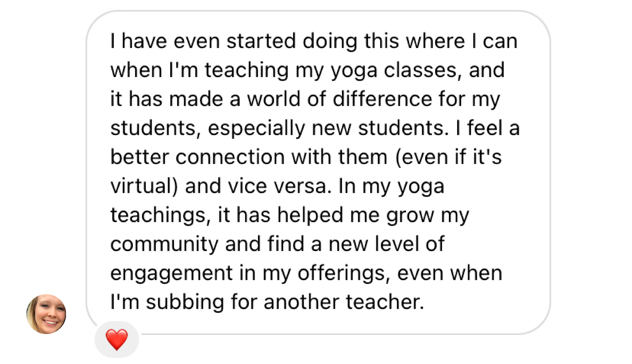Click the phrase "better connection with them"
The image size is (632, 364).
click(249, 157)
